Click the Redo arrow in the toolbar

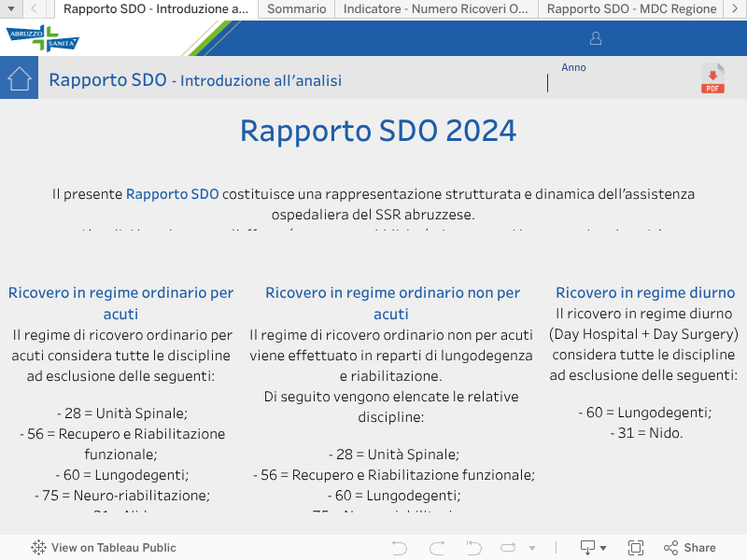[436, 548]
